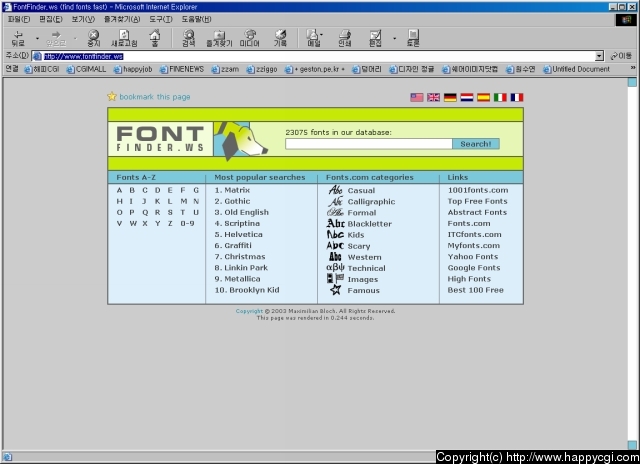Click the FontFinder dog logo
This screenshot has height=464, width=640.
pyautogui.click(x=241, y=140)
